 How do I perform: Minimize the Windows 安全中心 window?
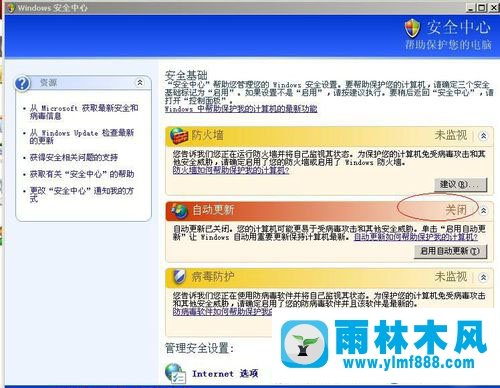pyautogui.click(x=470, y=8)
